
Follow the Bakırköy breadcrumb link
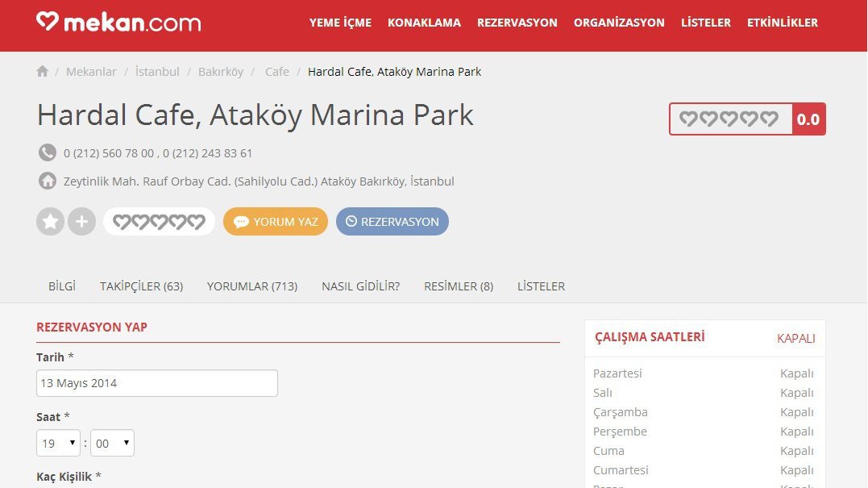pyautogui.click(x=221, y=71)
